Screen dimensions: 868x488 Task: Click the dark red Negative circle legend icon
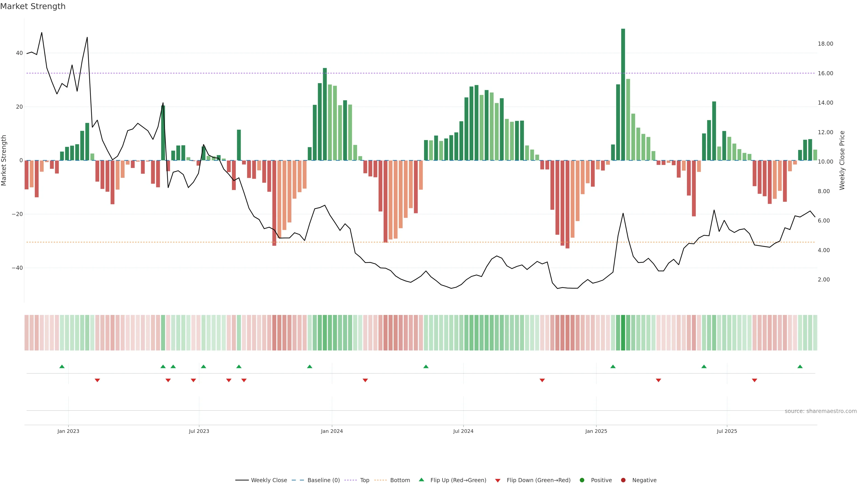coord(623,480)
